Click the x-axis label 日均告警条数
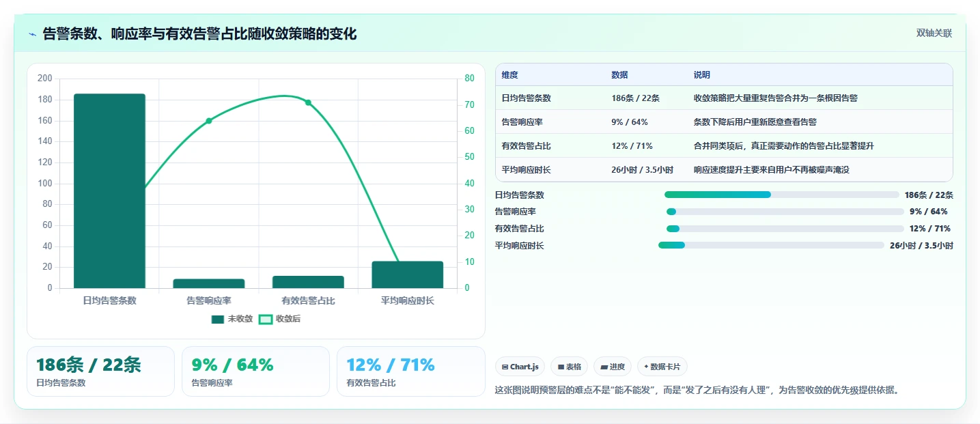Viewport: 980px width, 424px height. click(x=109, y=300)
